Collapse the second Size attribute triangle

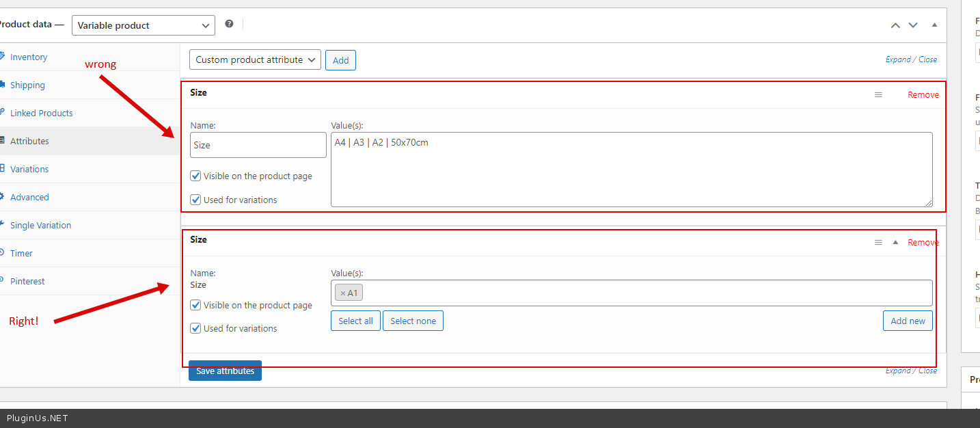[895, 242]
